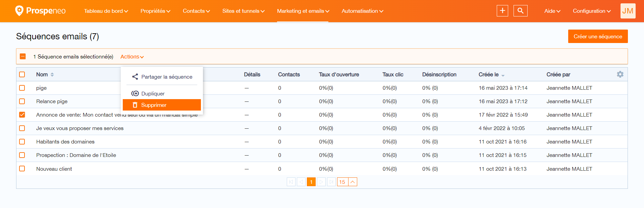Check the pige row checkbox

pyautogui.click(x=22, y=88)
